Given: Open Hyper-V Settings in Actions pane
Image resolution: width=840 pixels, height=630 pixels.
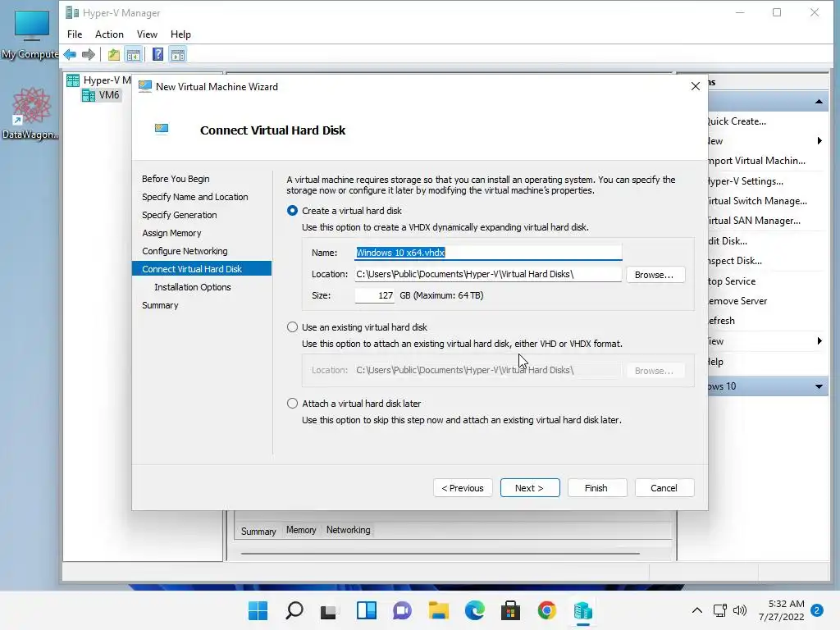Looking at the screenshot, I should pyautogui.click(x=746, y=181).
